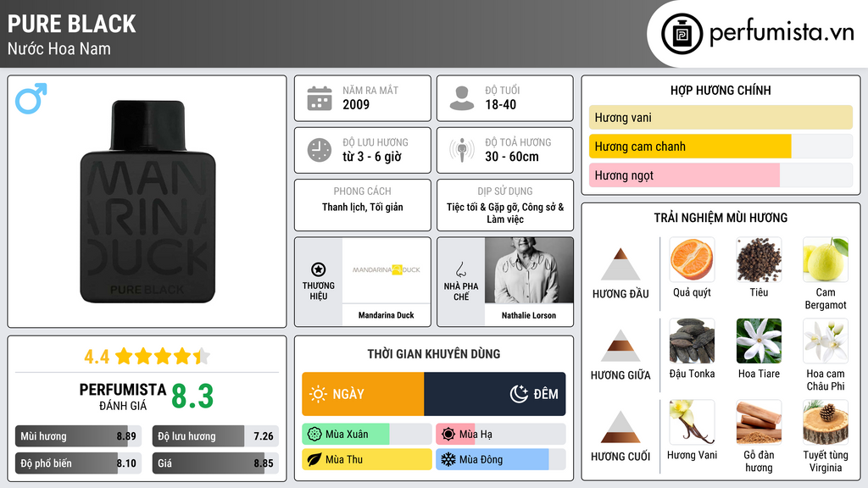Click the flower icon next to Mùa Xuân

(314, 435)
